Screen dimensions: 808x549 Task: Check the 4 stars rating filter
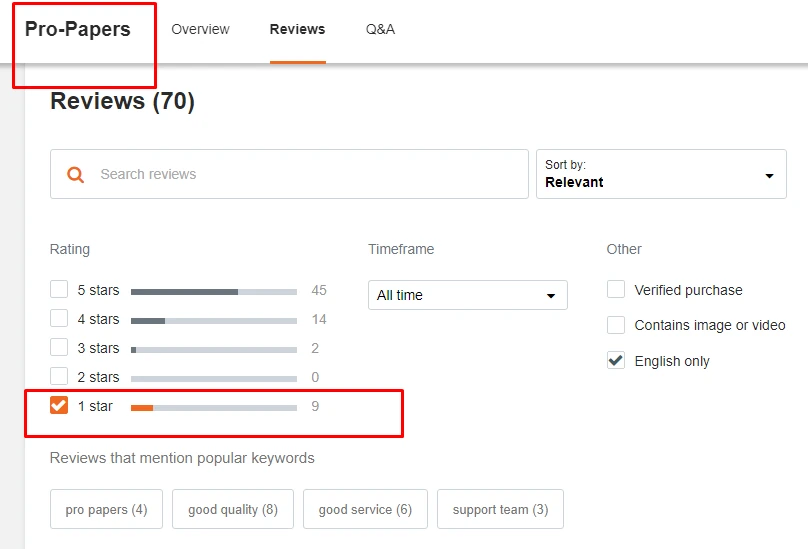pos(59,319)
